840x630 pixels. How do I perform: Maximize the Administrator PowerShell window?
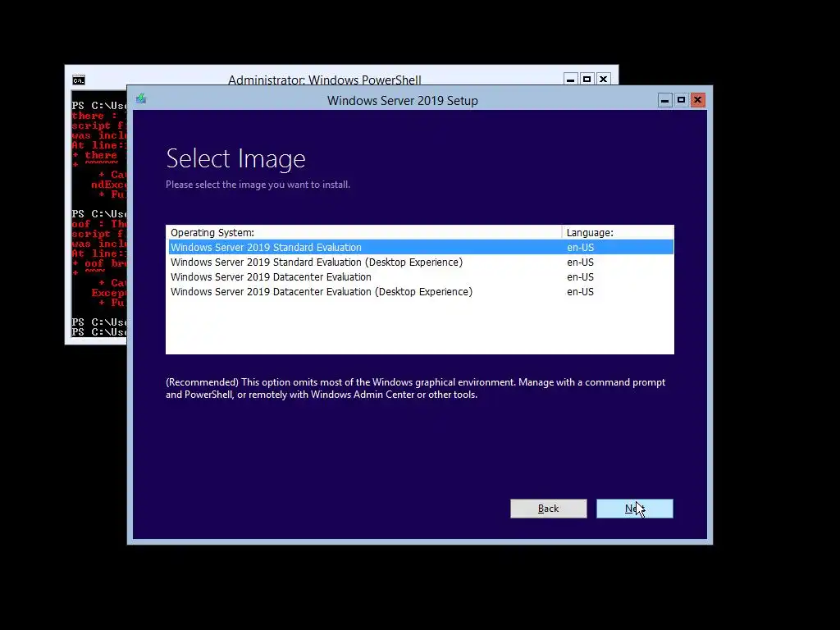coord(587,80)
